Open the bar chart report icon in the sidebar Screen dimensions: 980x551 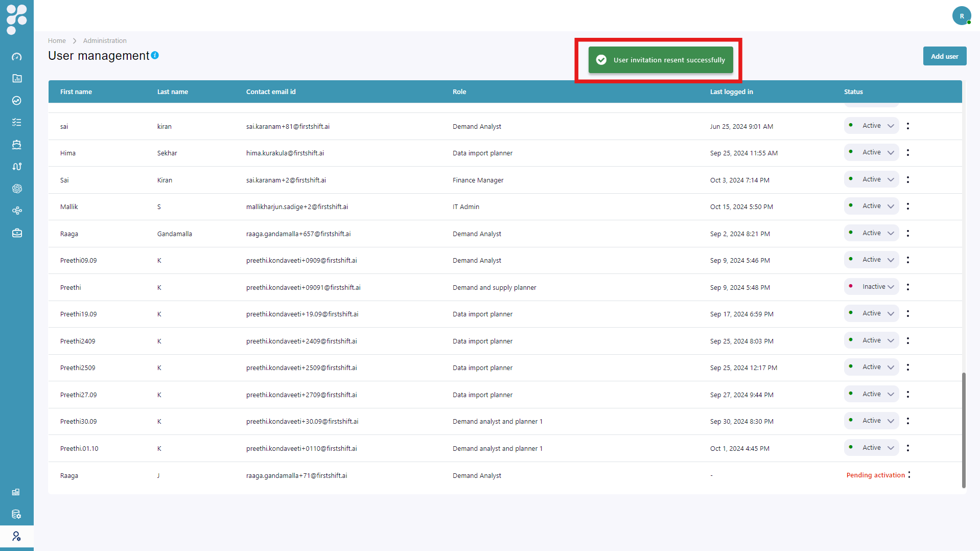click(17, 79)
